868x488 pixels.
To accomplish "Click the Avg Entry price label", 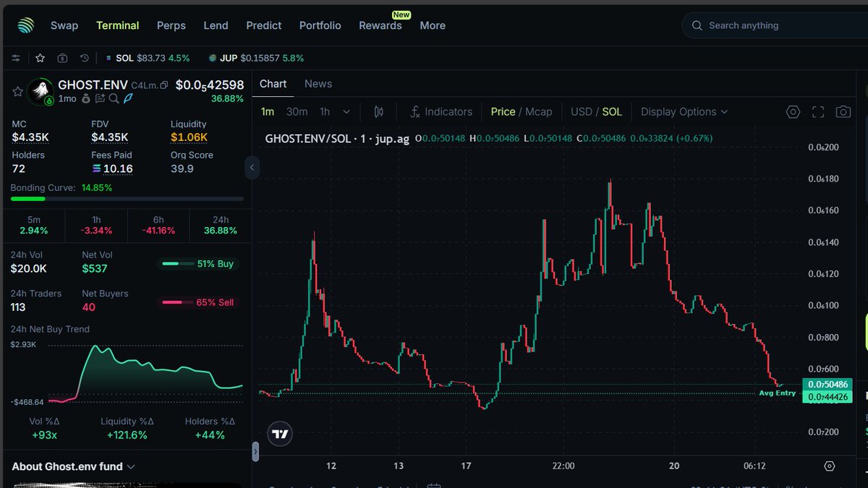I will [778, 393].
